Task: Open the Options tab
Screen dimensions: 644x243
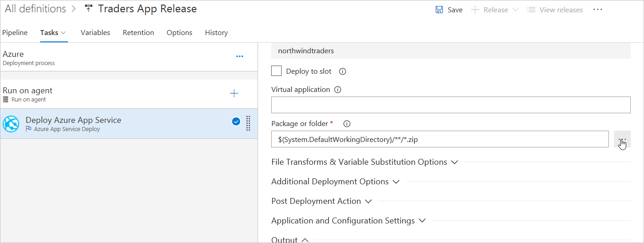Action: coord(180,33)
